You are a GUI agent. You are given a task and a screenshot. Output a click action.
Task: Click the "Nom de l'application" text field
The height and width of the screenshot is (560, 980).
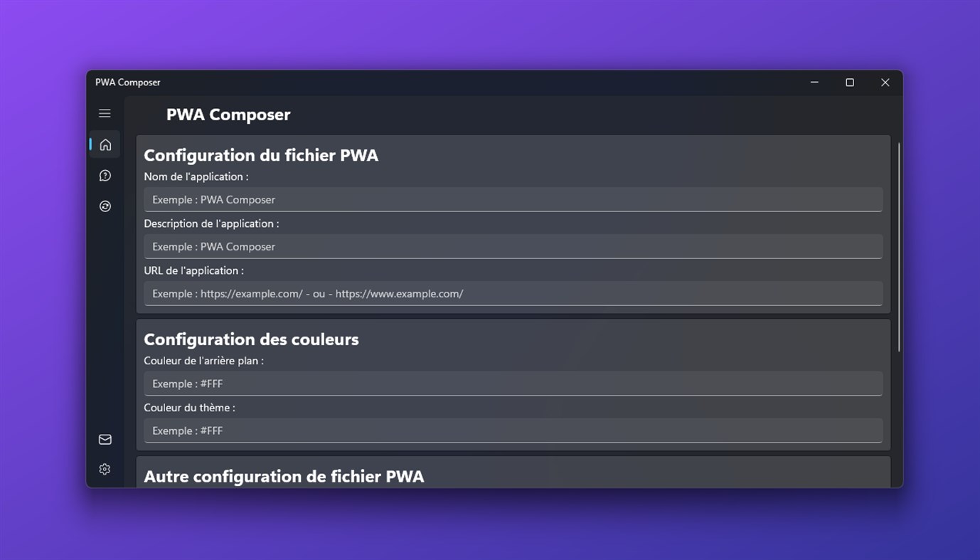[x=513, y=200]
